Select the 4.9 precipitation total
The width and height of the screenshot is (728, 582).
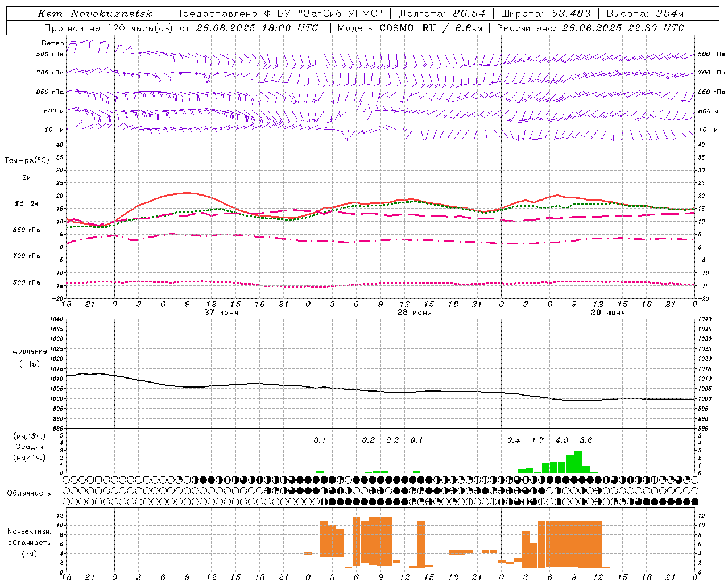point(562,440)
